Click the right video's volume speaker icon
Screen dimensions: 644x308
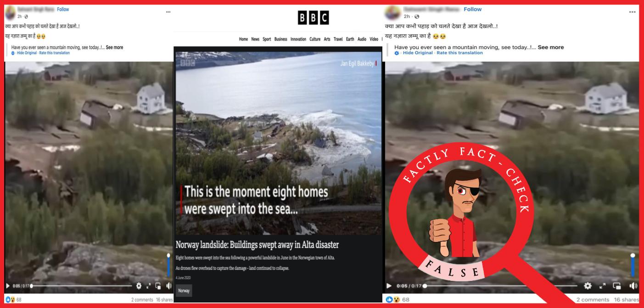point(633,286)
